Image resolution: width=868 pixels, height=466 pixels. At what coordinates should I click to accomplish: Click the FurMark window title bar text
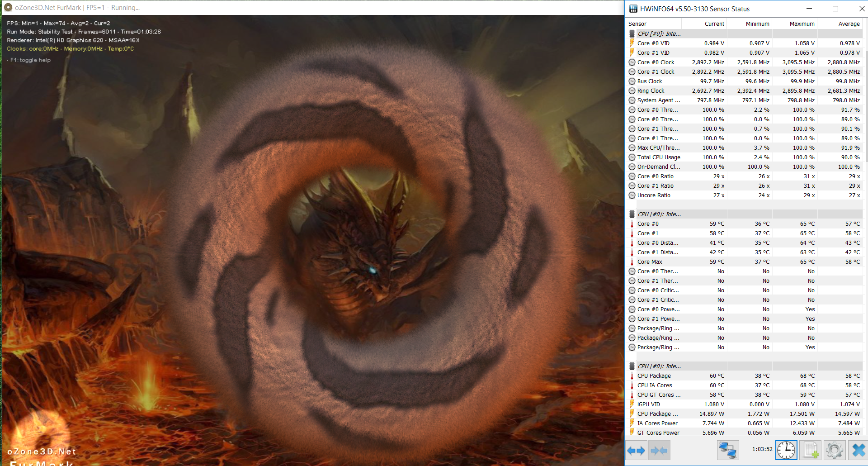pos(77,8)
